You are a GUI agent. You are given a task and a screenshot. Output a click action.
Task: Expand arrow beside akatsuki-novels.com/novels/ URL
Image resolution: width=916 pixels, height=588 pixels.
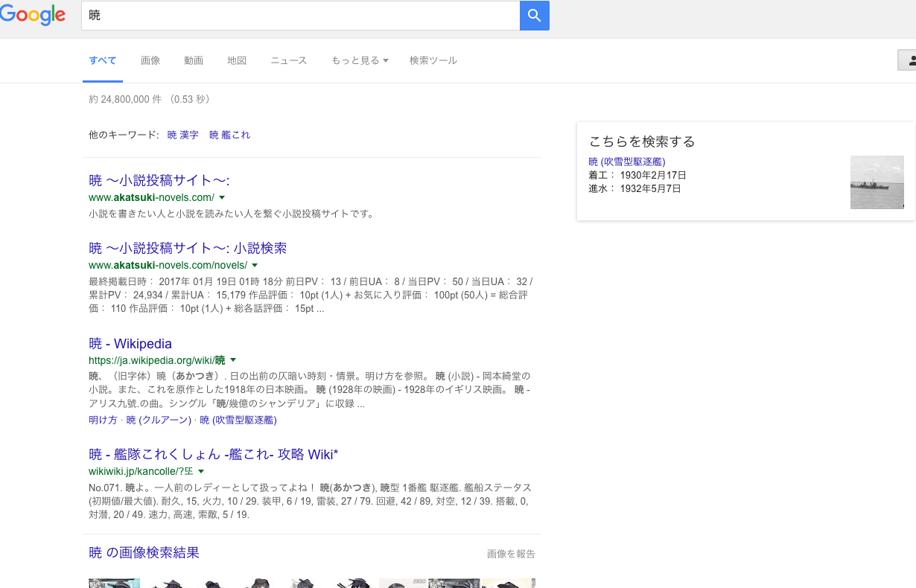pos(255,265)
